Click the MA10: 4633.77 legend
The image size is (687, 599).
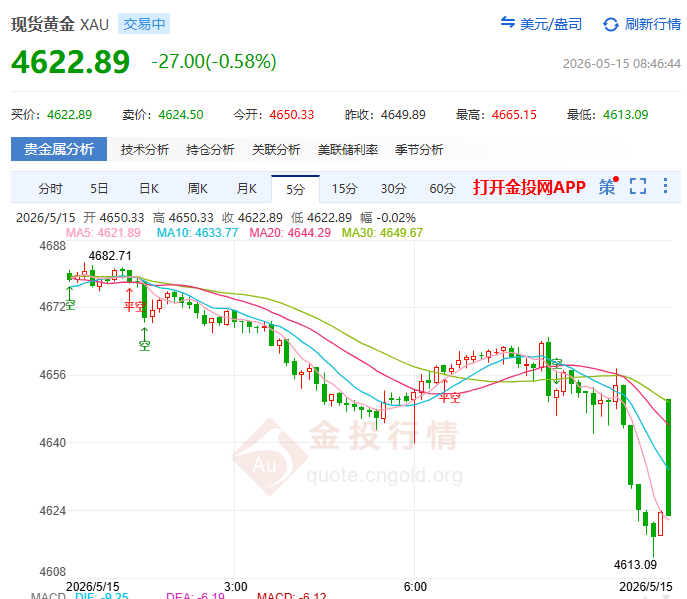[198, 233]
